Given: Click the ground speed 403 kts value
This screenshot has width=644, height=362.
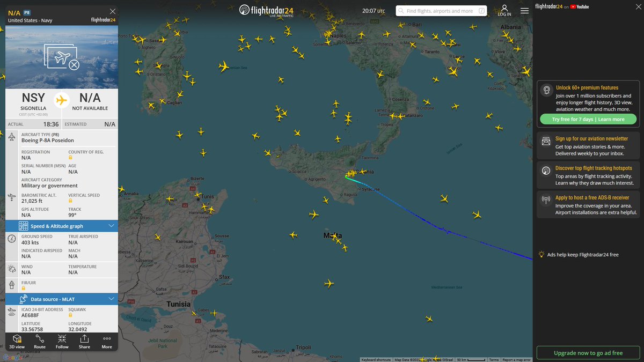Looking at the screenshot, I should pyautogui.click(x=31, y=242).
